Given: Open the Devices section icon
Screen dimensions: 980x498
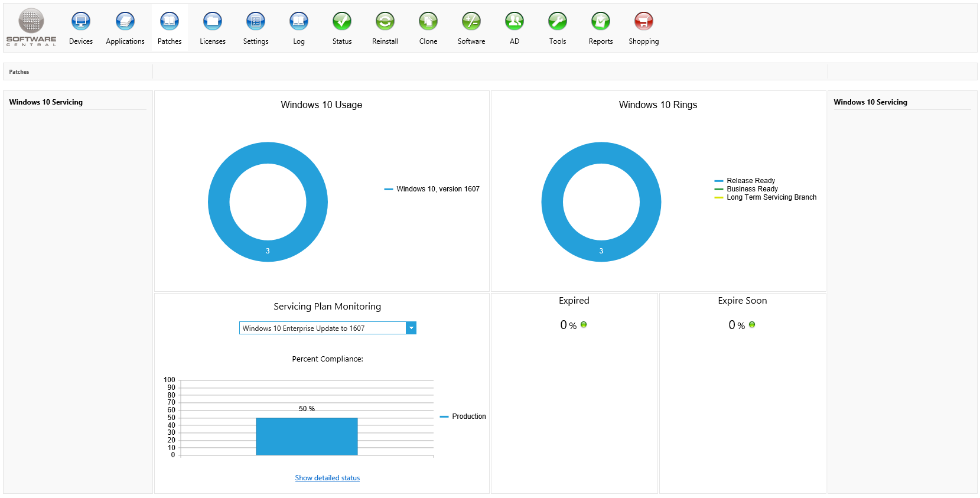Looking at the screenshot, I should click(x=81, y=22).
